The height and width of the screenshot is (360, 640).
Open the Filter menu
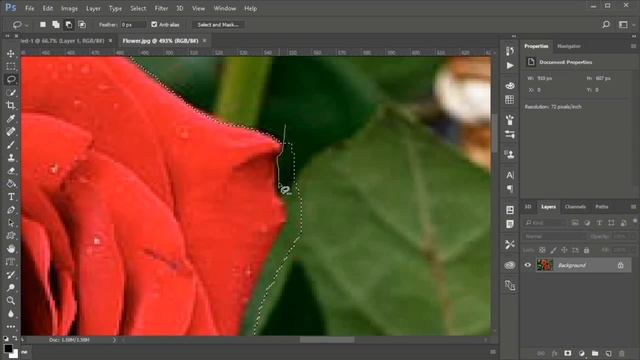(161, 8)
